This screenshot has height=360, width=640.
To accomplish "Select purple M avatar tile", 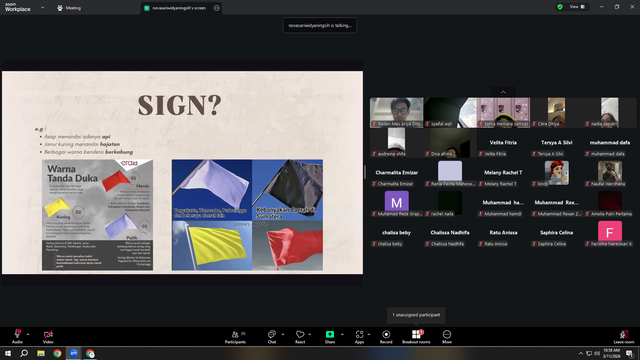I will (x=397, y=202).
